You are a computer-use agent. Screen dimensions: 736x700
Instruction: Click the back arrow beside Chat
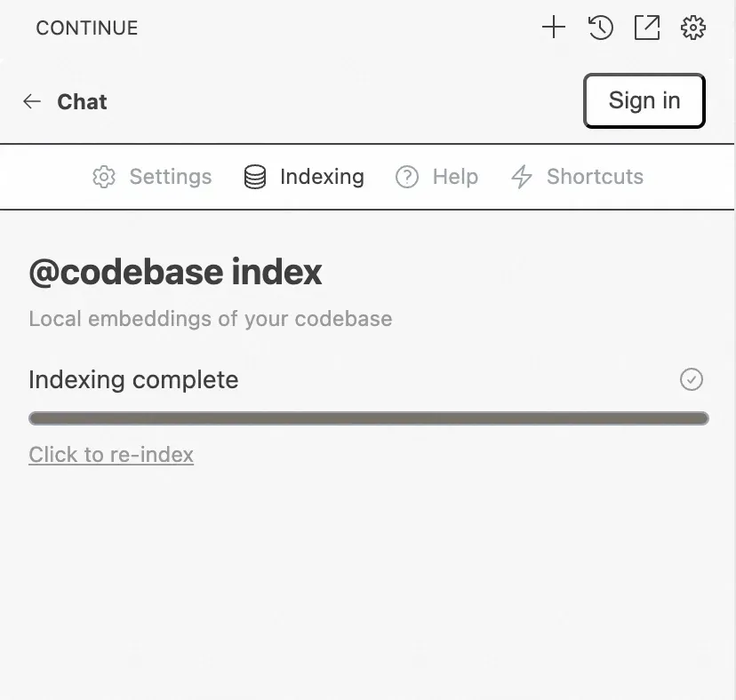click(32, 101)
